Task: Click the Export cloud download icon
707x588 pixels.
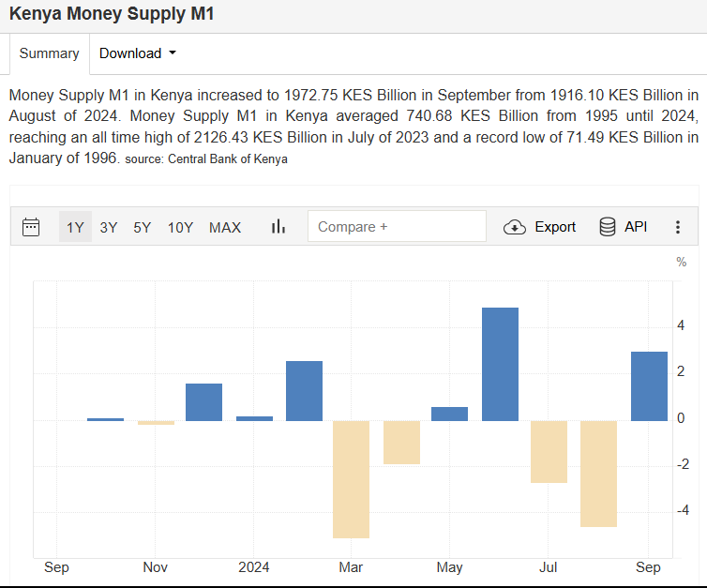Action: [515, 227]
